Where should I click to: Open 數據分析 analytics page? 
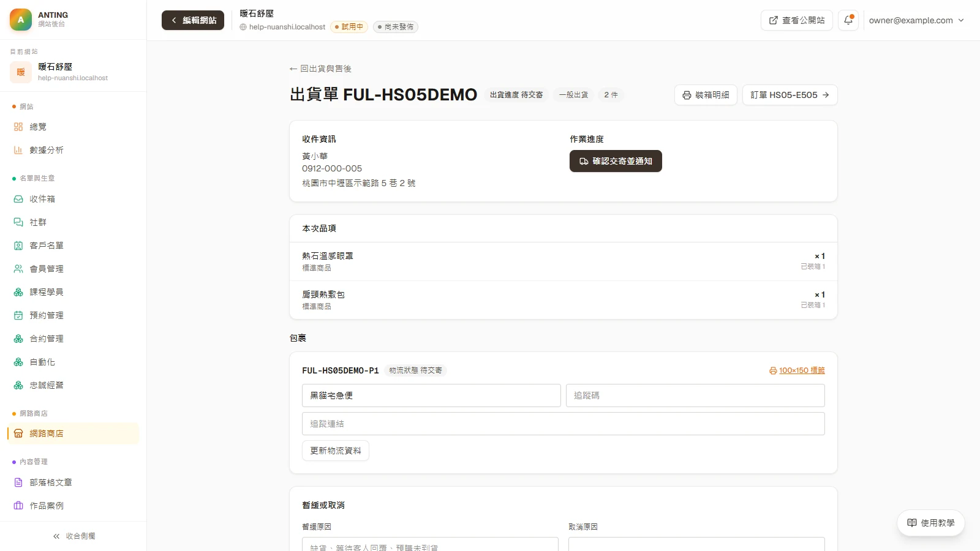73,150
